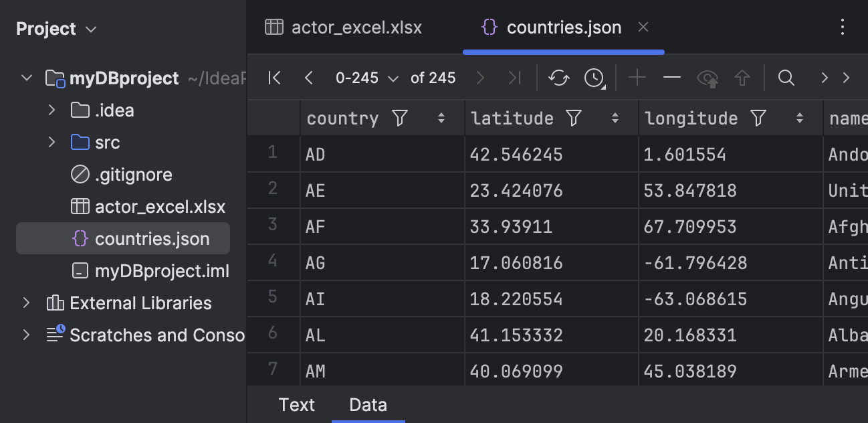Submit changes with upload arrow icon
The image size is (868, 423).
[742, 78]
